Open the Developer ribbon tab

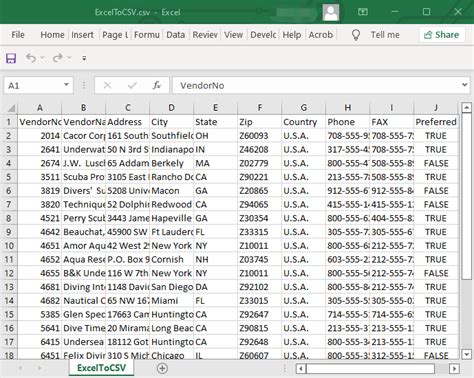pos(263,35)
